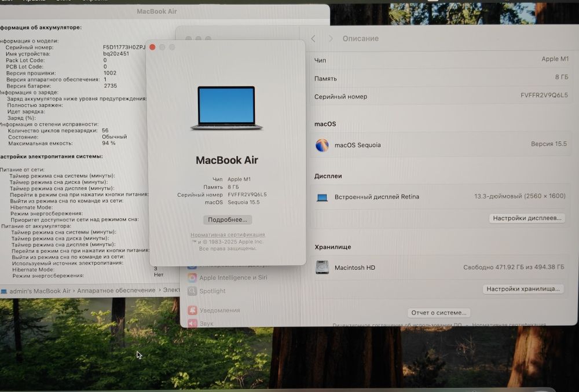
Task: Click the built-in Retina display icon
Action: click(322, 197)
